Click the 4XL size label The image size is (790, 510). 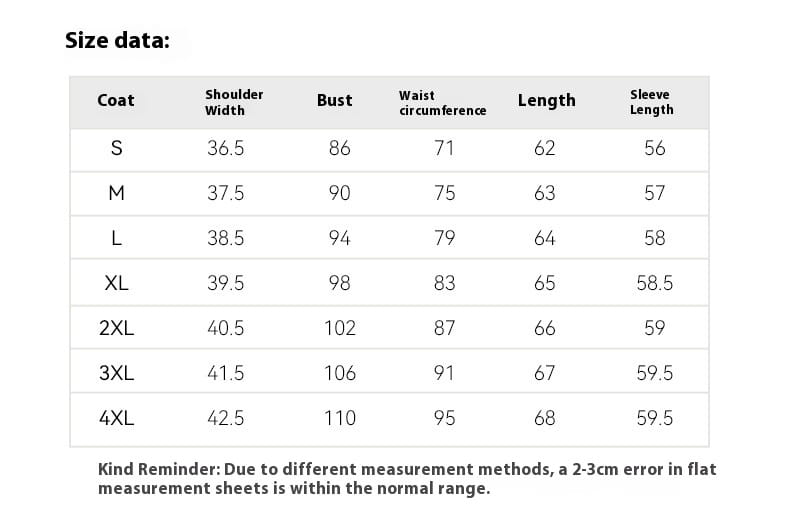[x=116, y=418]
